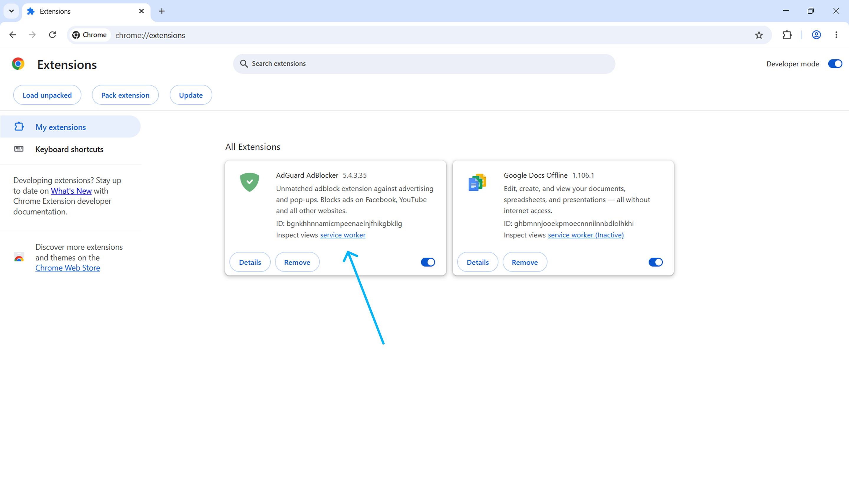Click the Pack extension button
Viewport: 849px width, 504px height.
click(125, 95)
